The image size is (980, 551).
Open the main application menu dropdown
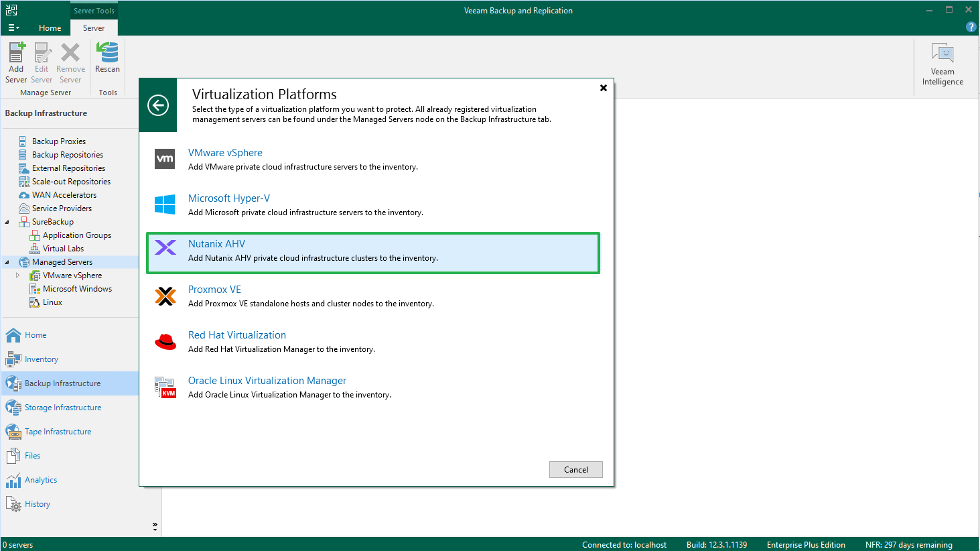13,27
